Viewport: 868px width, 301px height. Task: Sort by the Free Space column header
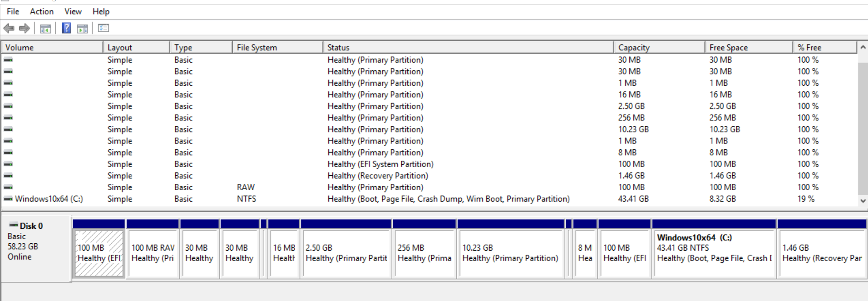[749, 47]
